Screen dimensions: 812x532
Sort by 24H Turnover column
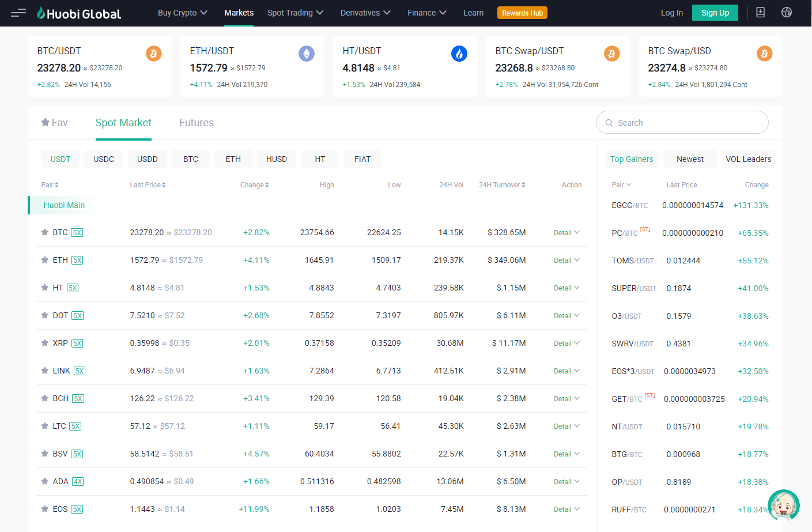pos(502,185)
